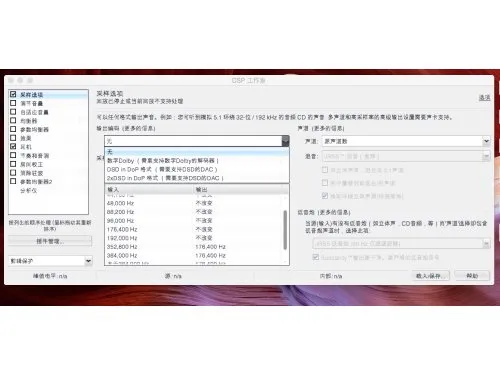Open 更多的信息 link beside 声道 heading
Screen dimensions: 500x375
tap(328, 128)
